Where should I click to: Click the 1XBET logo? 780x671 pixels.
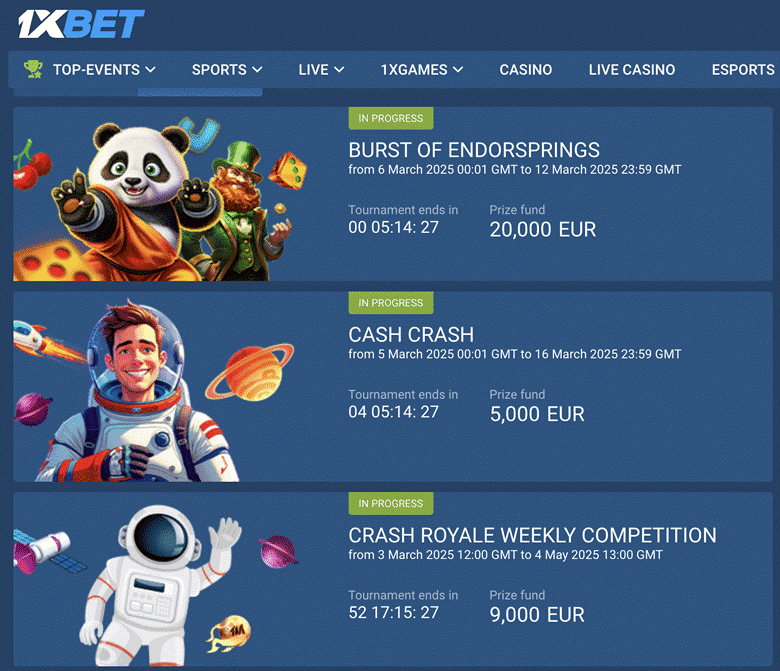[x=81, y=24]
